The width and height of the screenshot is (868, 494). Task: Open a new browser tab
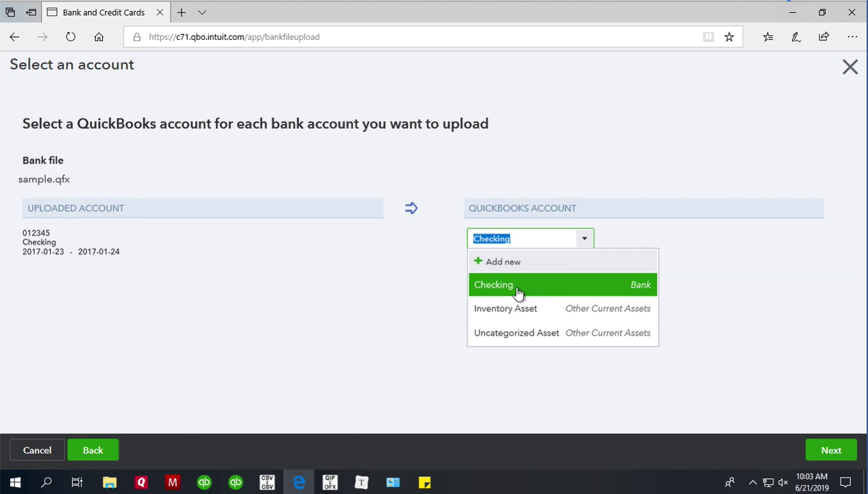(181, 12)
